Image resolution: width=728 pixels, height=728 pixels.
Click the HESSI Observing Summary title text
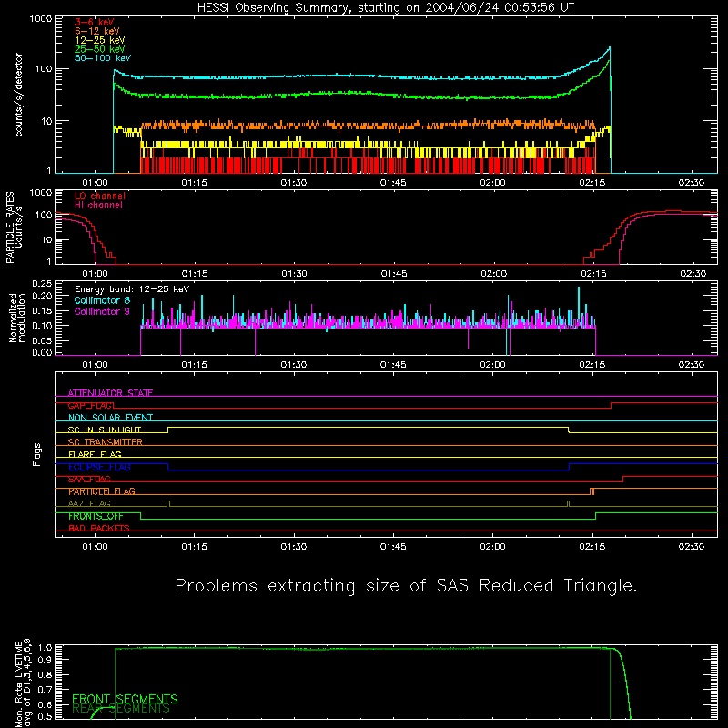pyautogui.click(x=386, y=8)
